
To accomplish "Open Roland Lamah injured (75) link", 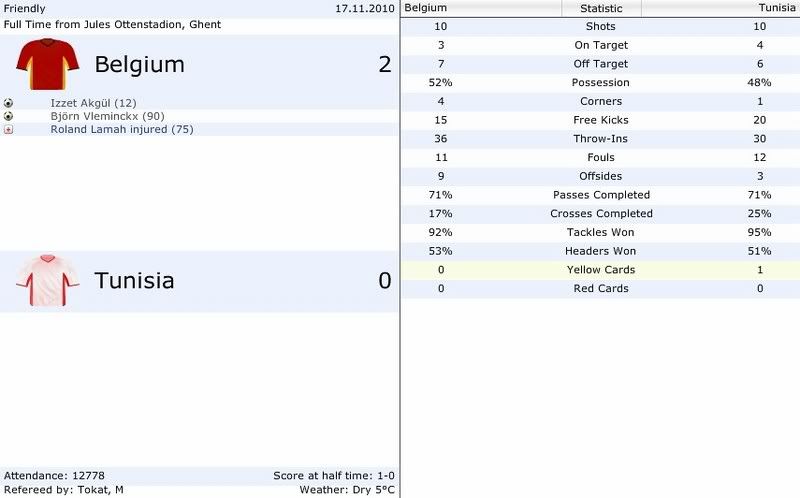I will click(x=122, y=130).
